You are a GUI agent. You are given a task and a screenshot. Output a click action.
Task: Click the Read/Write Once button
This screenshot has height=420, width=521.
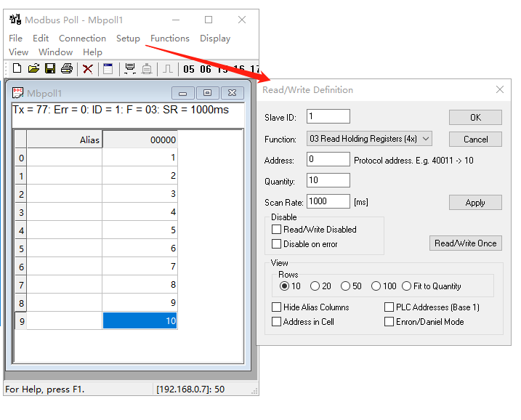point(465,243)
